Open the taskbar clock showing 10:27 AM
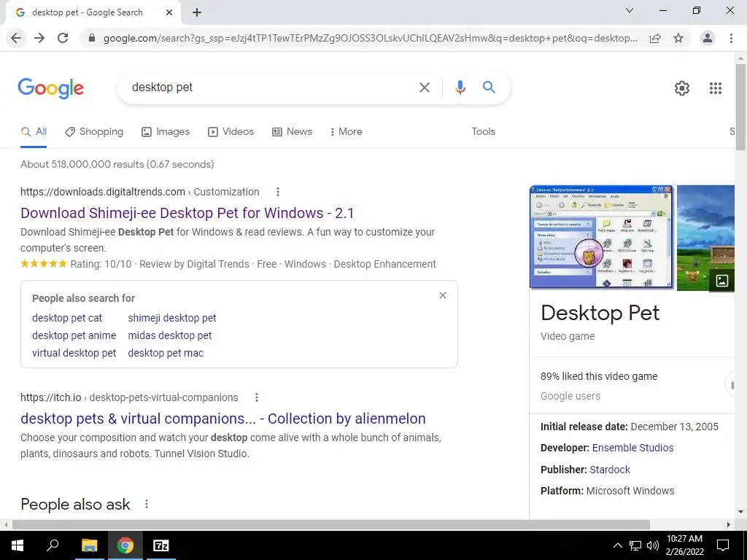 tap(684, 545)
